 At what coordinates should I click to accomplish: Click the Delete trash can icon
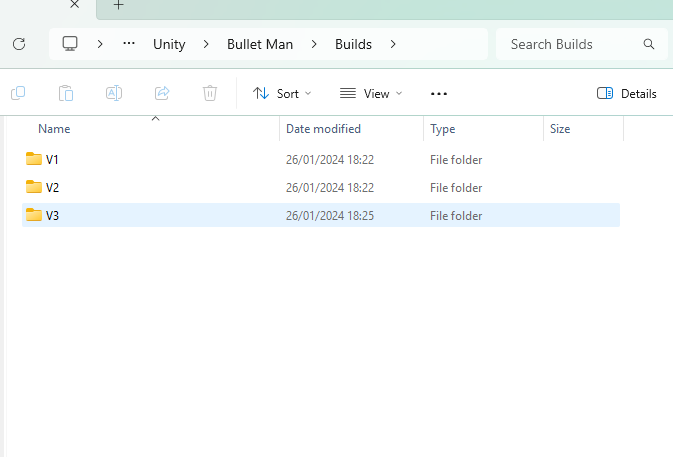210,93
